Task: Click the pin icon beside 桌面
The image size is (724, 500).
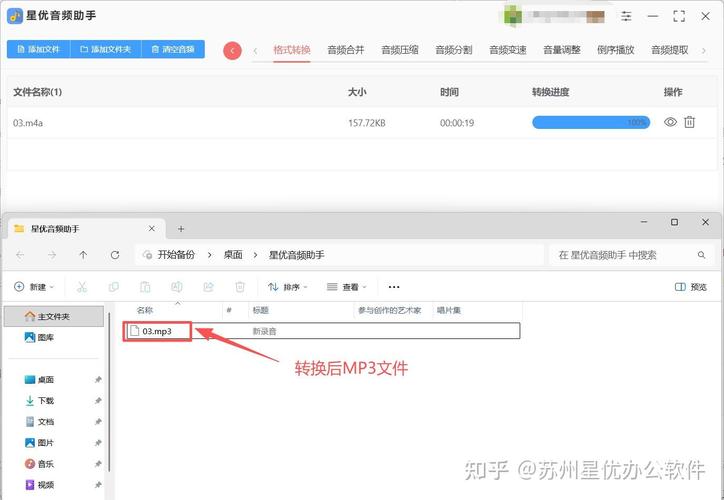Action: [98, 380]
